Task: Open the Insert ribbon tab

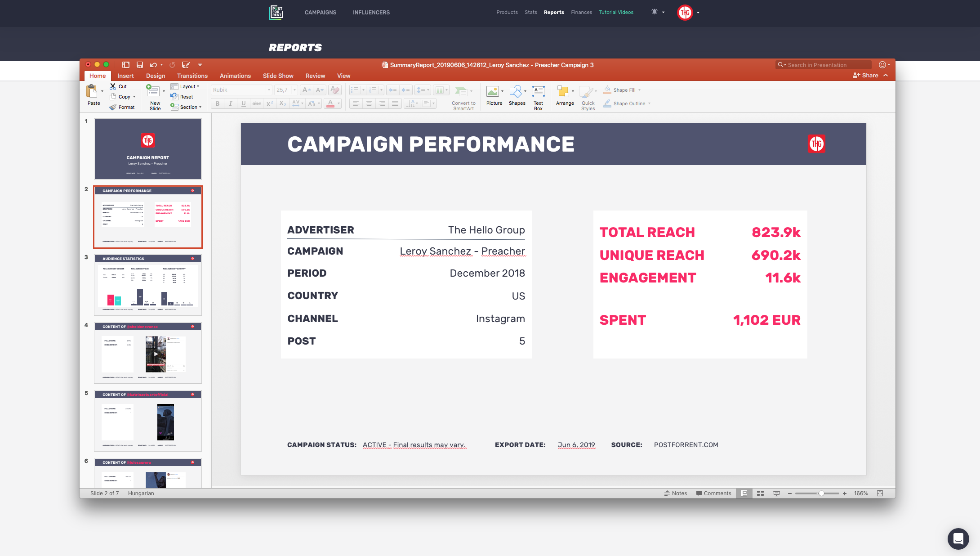Action: tap(126, 76)
